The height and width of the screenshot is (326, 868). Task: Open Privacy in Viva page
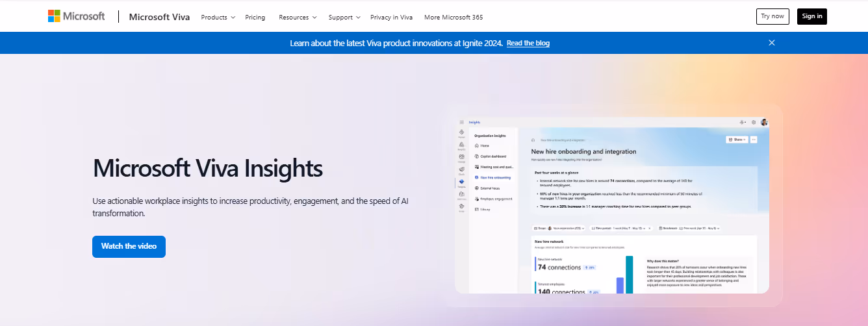[392, 17]
